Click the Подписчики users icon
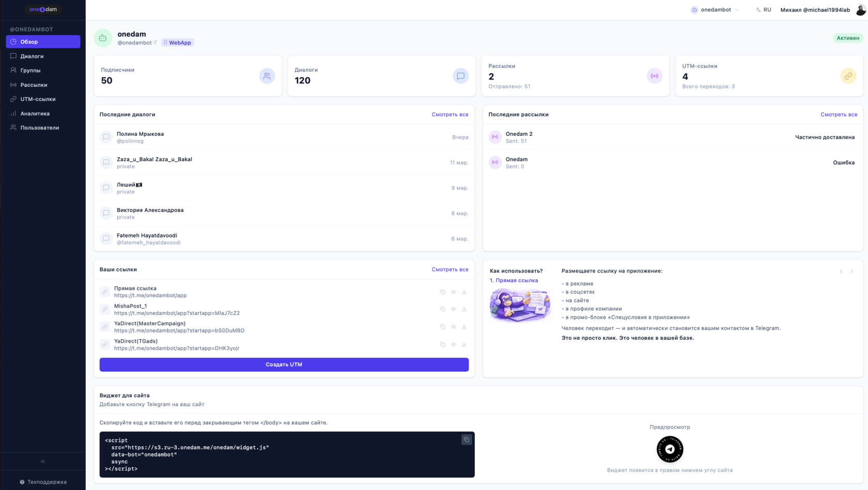 267,76
